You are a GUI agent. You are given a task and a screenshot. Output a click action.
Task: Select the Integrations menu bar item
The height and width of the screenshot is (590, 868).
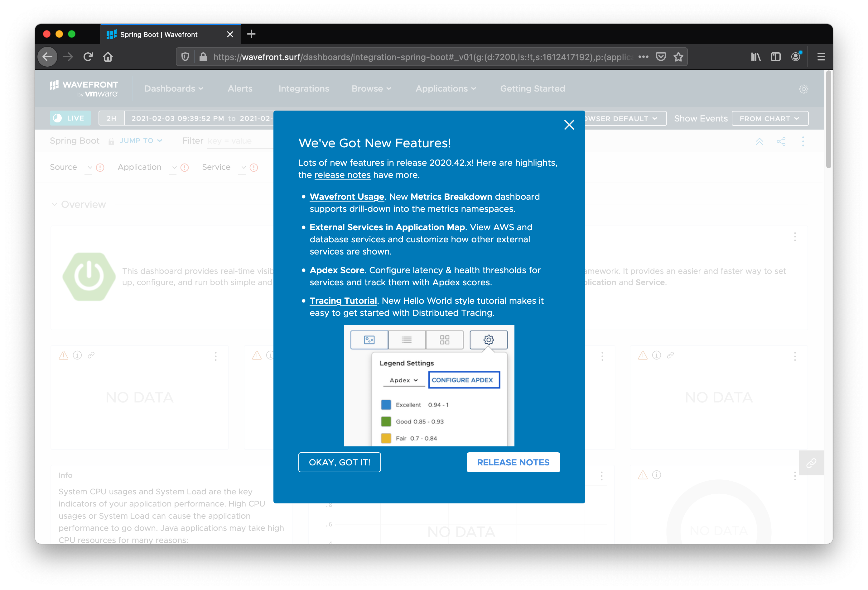[x=304, y=88]
